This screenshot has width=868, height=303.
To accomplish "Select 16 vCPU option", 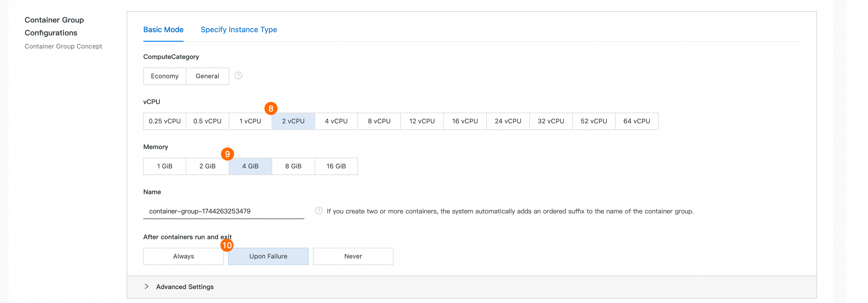I will (465, 121).
